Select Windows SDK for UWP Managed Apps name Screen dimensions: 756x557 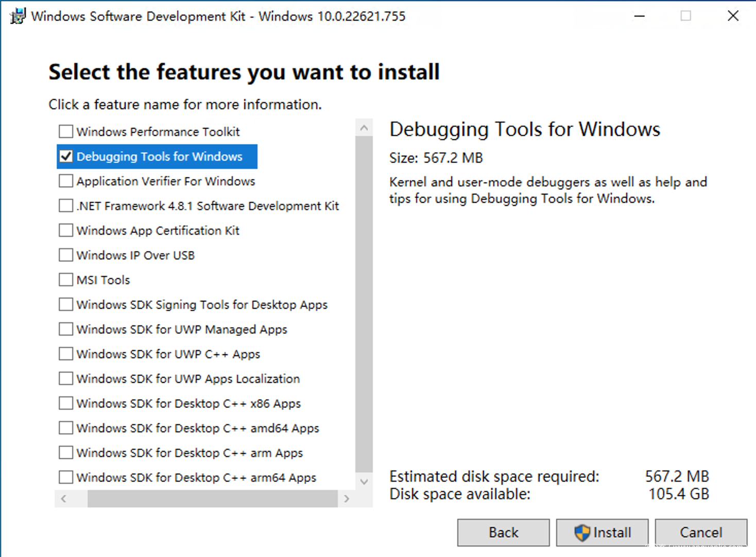pyautogui.click(x=182, y=329)
